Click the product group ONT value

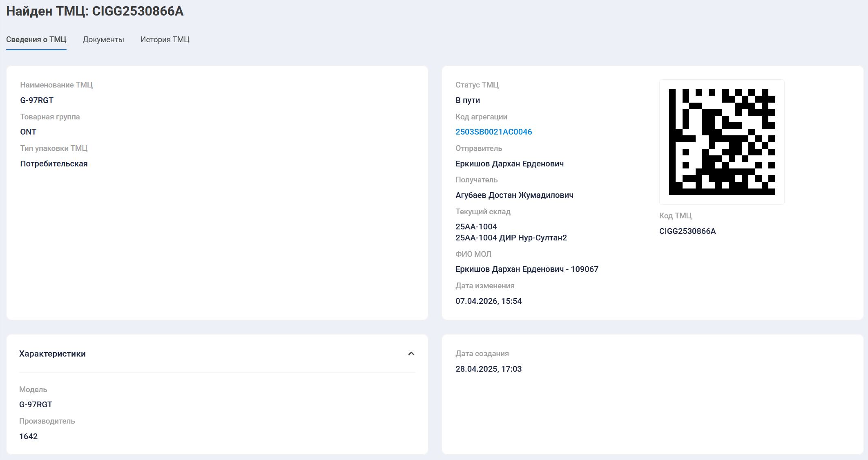click(x=28, y=132)
